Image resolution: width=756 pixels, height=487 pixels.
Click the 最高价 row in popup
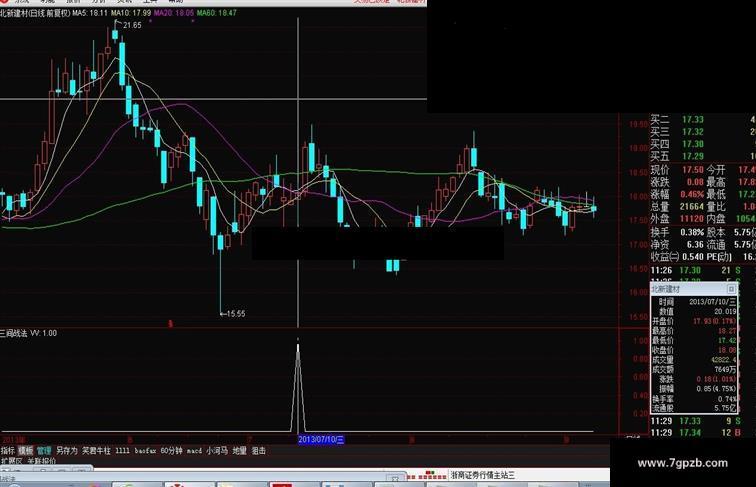tap(694, 331)
